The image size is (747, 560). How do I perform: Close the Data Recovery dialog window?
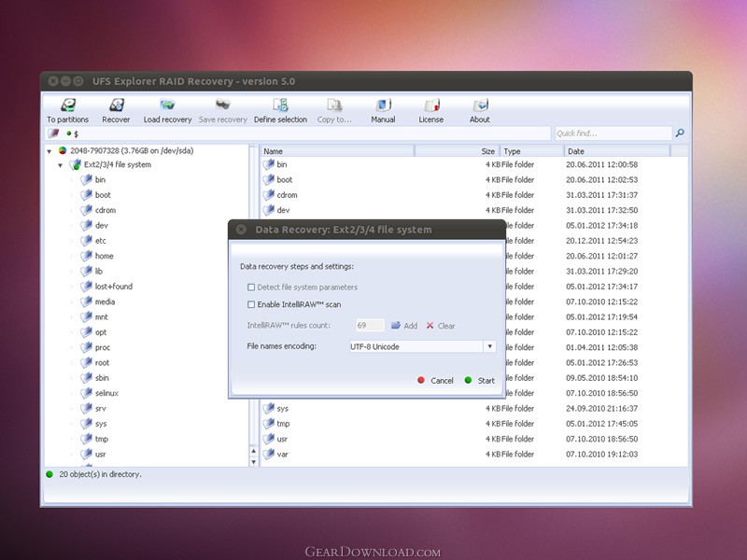point(241,230)
